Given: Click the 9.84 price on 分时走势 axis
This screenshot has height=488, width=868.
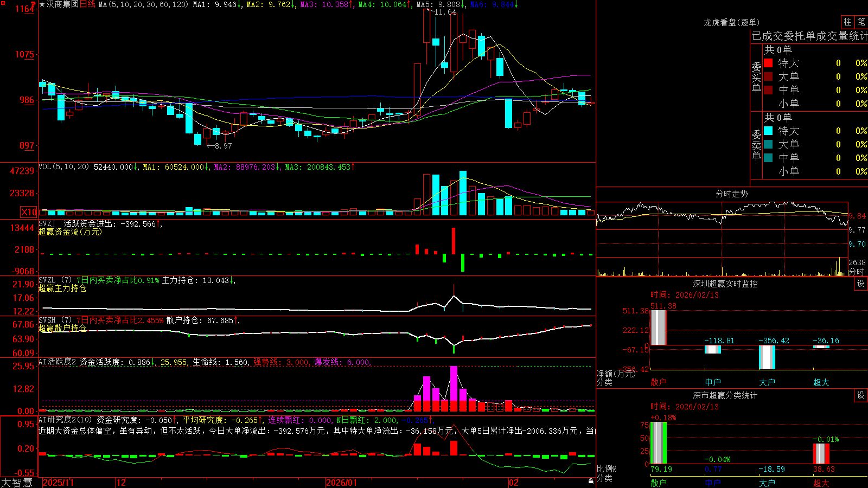Looking at the screenshot, I should tap(857, 216).
